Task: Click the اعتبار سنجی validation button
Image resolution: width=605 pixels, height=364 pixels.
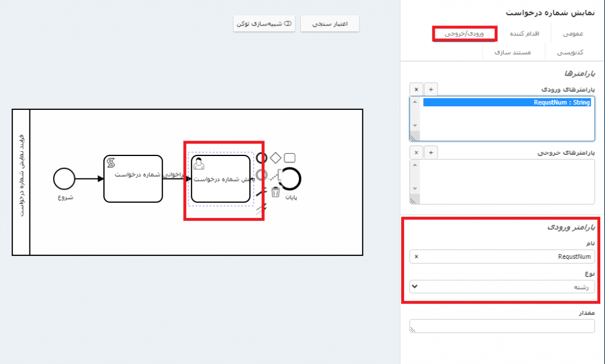Action: coord(330,24)
